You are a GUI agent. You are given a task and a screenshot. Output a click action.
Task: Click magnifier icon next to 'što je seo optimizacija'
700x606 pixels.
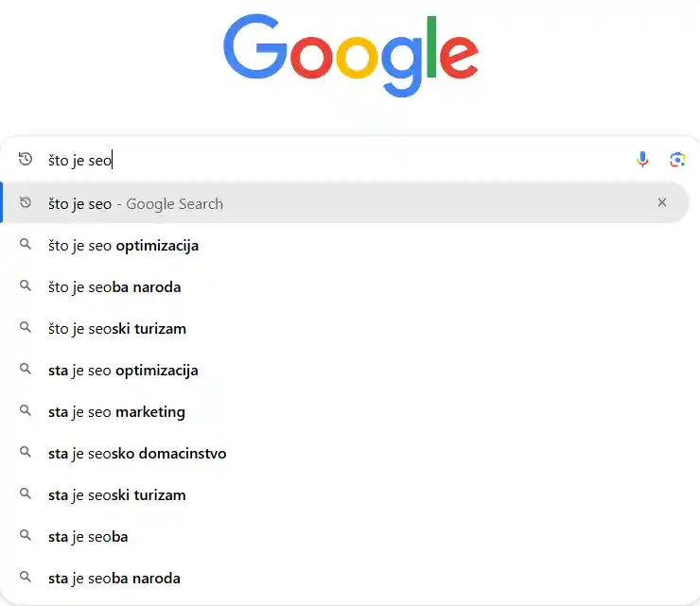pyautogui.click(x=26, y=245)
